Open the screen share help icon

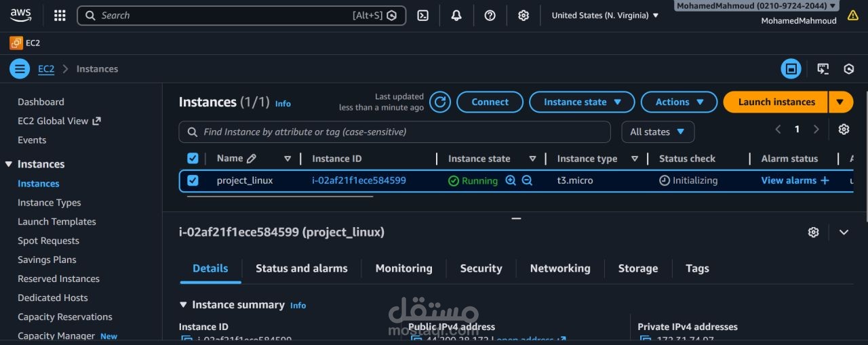pos(823,68)
